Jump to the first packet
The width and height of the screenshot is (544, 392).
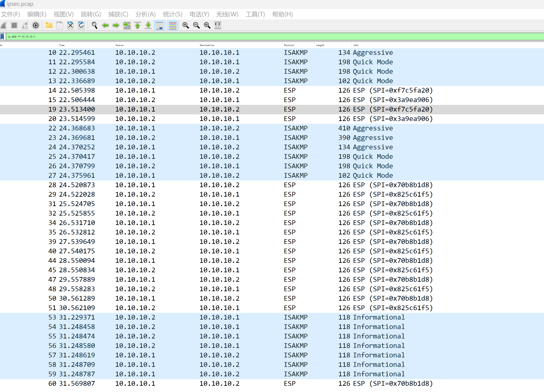pos(137,25)
